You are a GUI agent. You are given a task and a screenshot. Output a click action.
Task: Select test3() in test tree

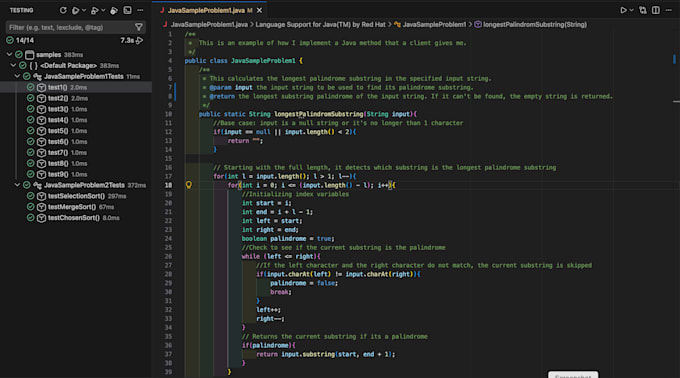[x=76, y=109]
